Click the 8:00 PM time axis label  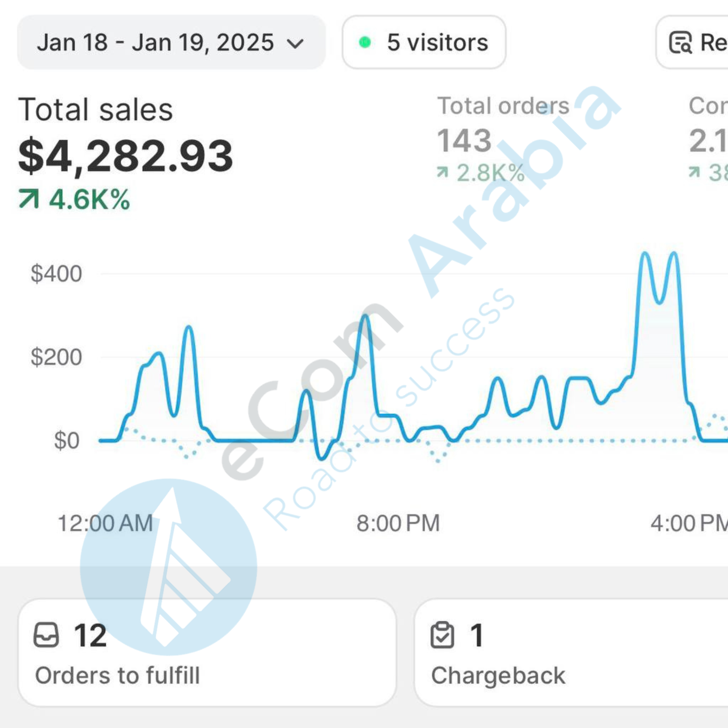coord(398,523)
